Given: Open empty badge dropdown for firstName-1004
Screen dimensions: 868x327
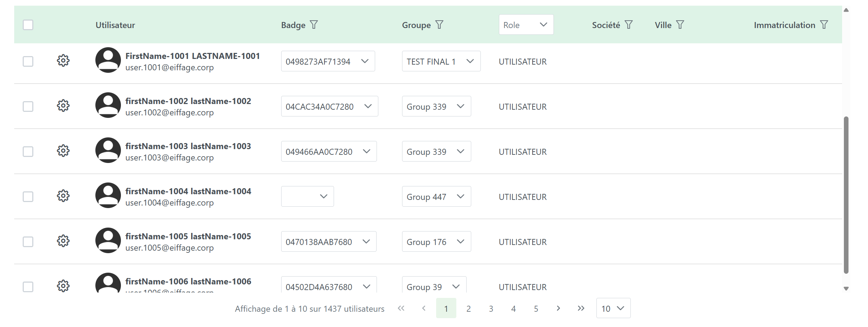Looking at the screenshot, I should tap(307, 197).
